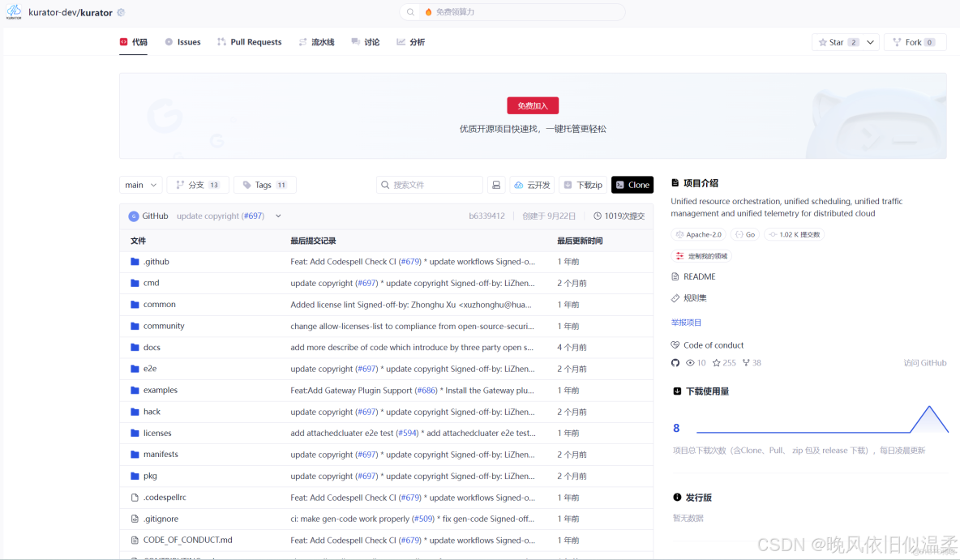
Task: Click the 免费加入 join button
Action: pyautogui.click(x=532, y=105)
